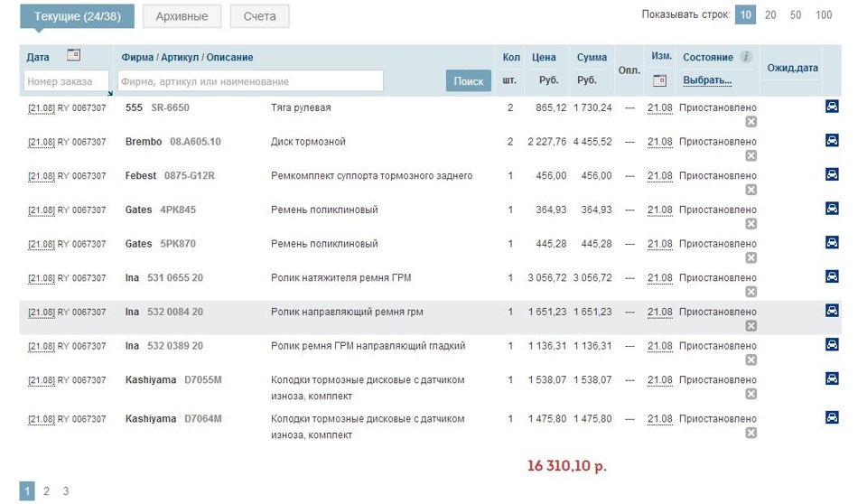Click the Номер заказа input field
This screenshot has width=867, height=504.
click(x=66, y=81)
